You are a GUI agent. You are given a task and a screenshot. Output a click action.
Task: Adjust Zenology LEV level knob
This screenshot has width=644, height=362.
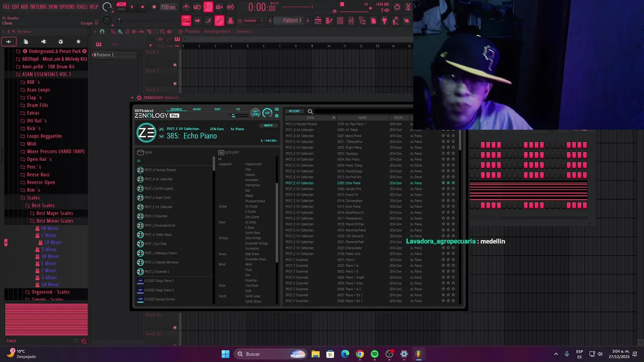(267, 113)
